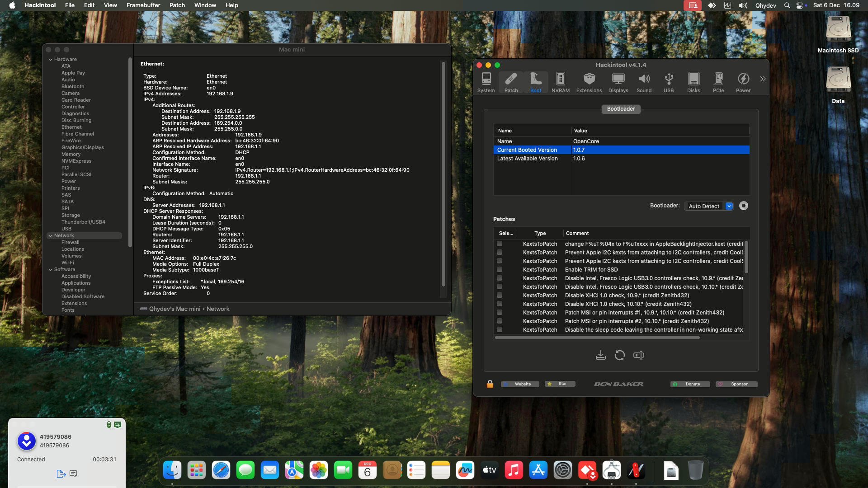The image size is (868, 488).
Task: Select the Patch icon in Hackintool
Action: 511,81
